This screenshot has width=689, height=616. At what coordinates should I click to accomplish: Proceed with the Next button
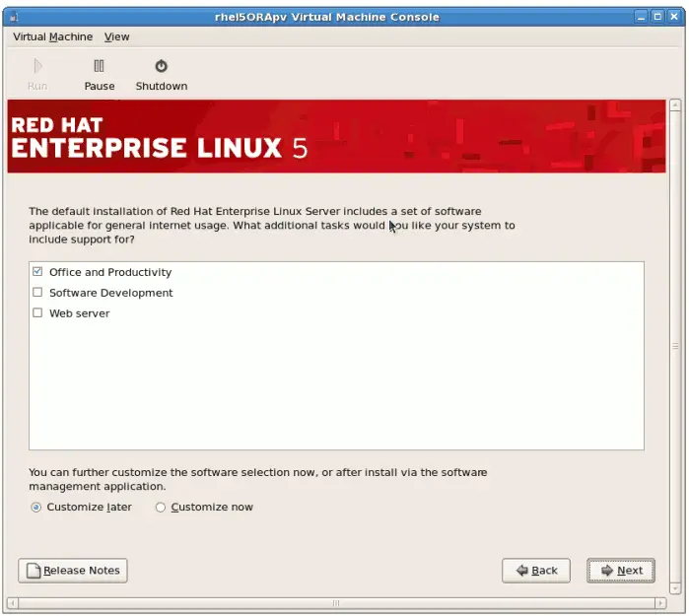pos(621,571)
